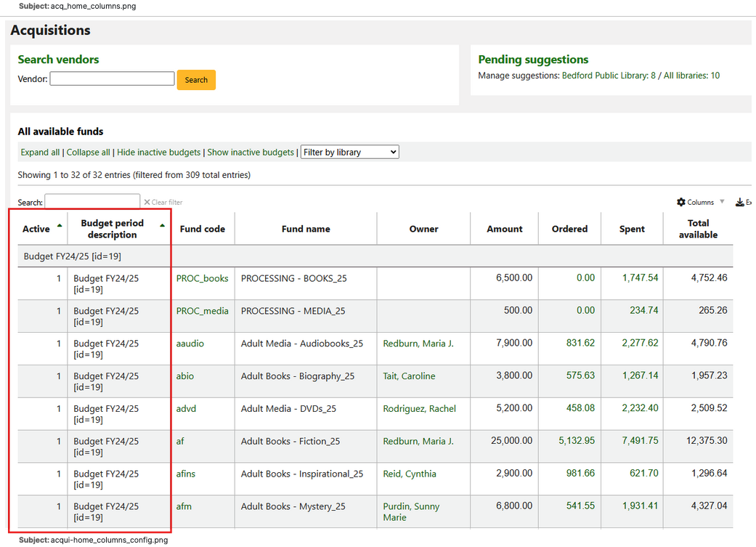Image resolution: width=756 pixels, height=547 pixels.
Task: Expand all funds
Action: click(x=40, y=153)
